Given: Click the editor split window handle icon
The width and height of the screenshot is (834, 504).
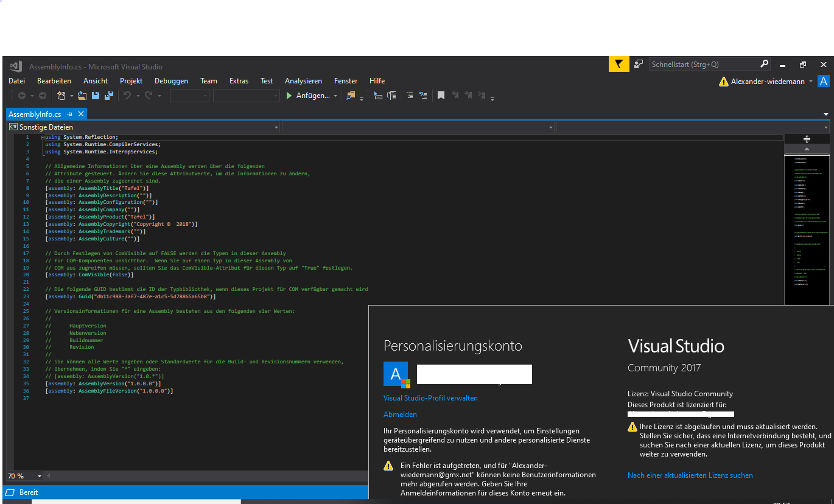Looking at the screenshot, I should click(x=807, y=139).
